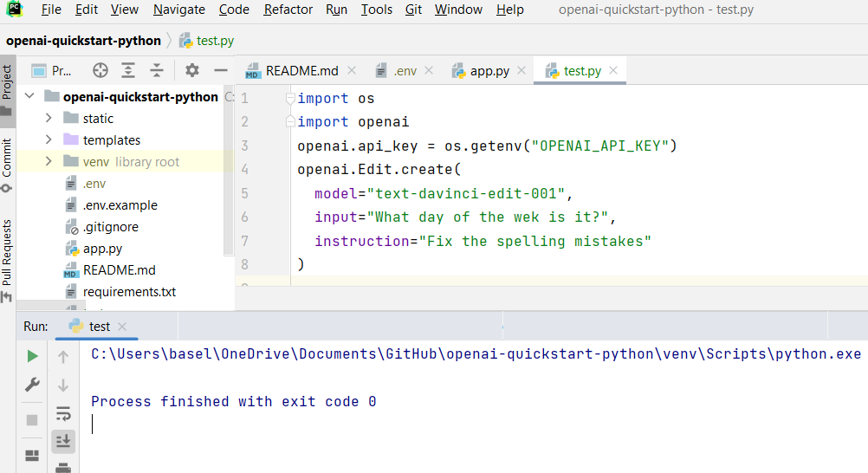868x473 pixels.
Task: Expand the static folder
Action: tap(49, 119)
